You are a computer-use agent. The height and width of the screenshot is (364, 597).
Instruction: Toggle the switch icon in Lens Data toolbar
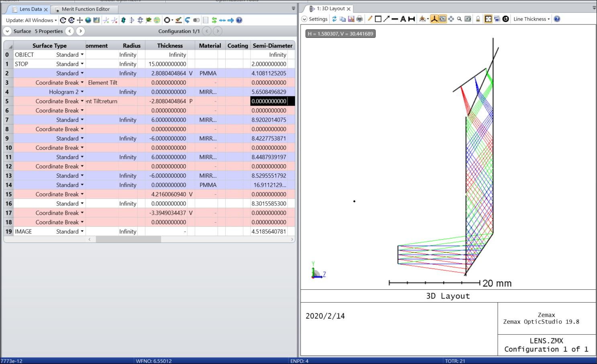pos(196,20)
